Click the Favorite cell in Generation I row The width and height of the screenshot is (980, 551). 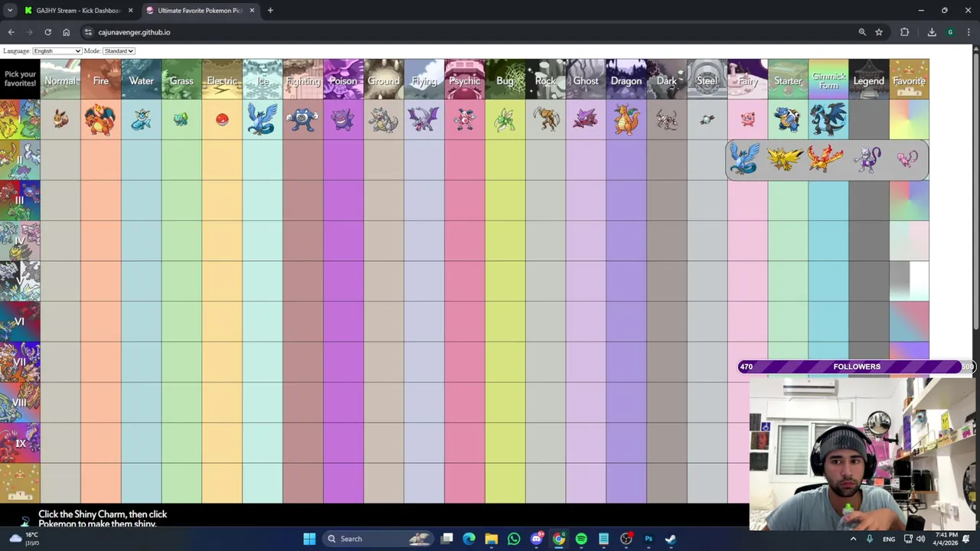[x=909, y=119]
